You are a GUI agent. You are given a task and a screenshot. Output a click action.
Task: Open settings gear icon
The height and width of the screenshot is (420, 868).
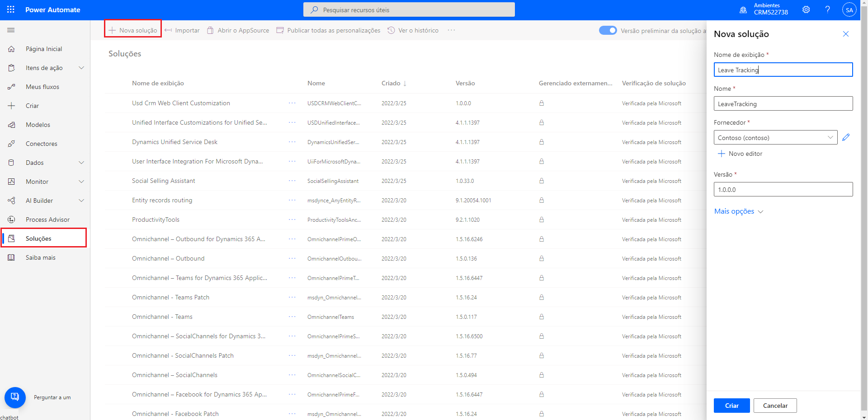(x=806, y=9)
